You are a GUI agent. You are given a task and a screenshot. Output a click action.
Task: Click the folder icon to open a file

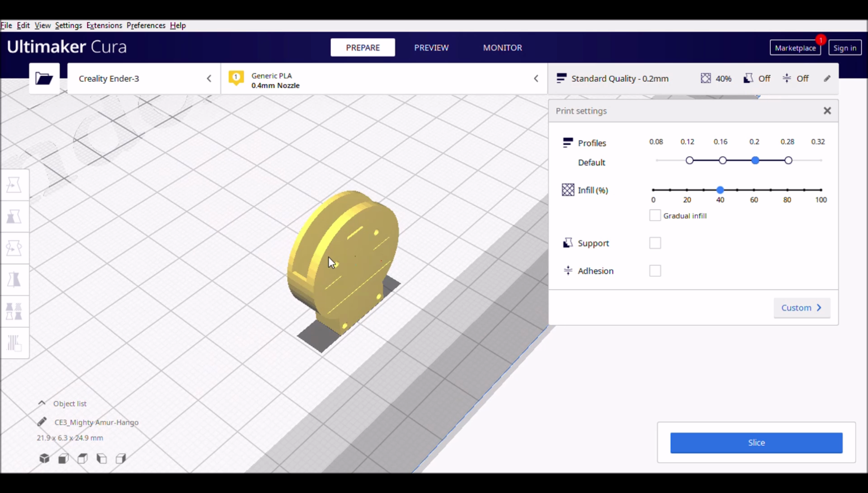(44, 78)
